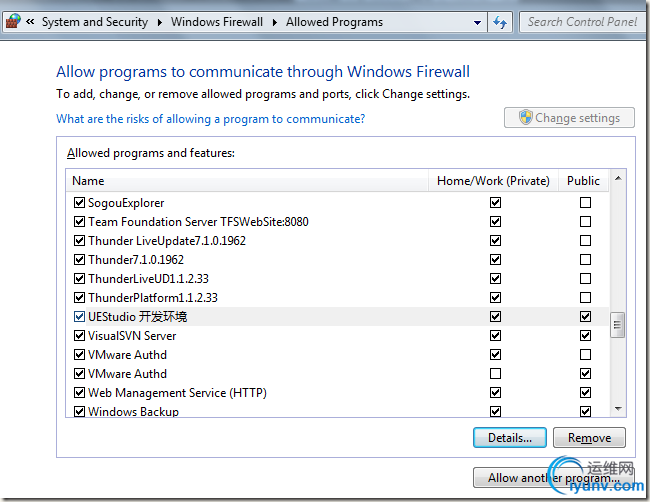
Task: Toggle SogouExplorer Home/Work checkbox
Action: (495, 203)
